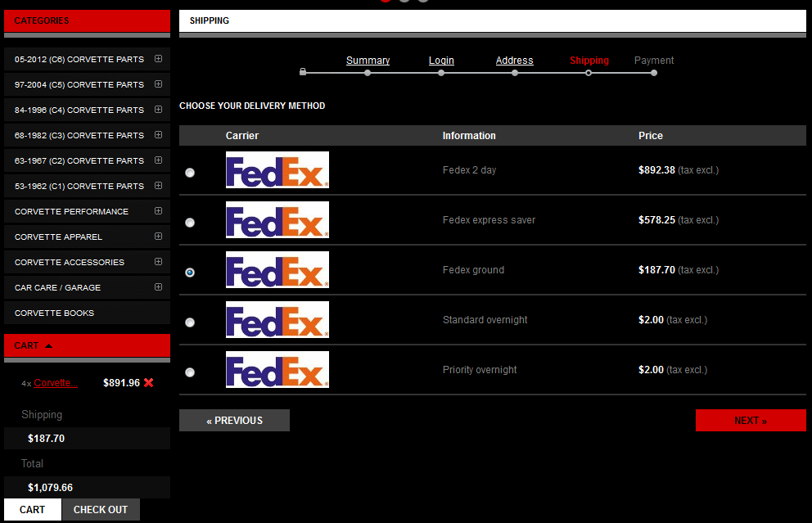Open the Shipping checkout step
The height and width of the screenshot is (523, 812).
[x=589, y=61]
